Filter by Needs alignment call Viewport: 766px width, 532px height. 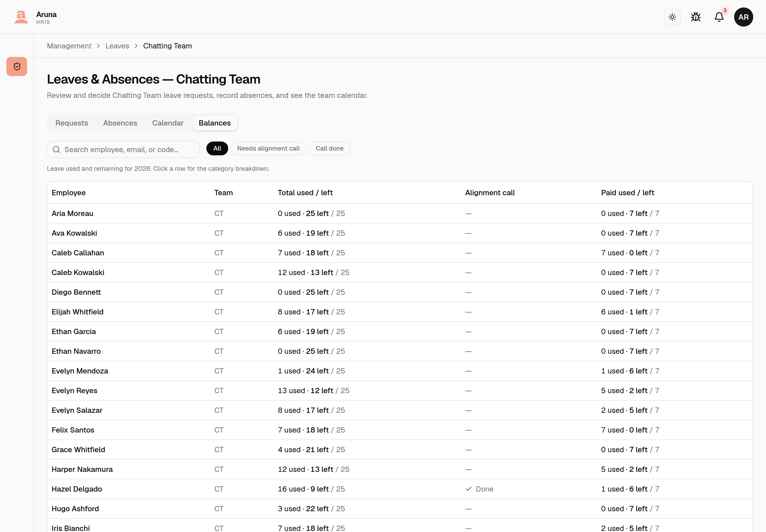point(268,148)
